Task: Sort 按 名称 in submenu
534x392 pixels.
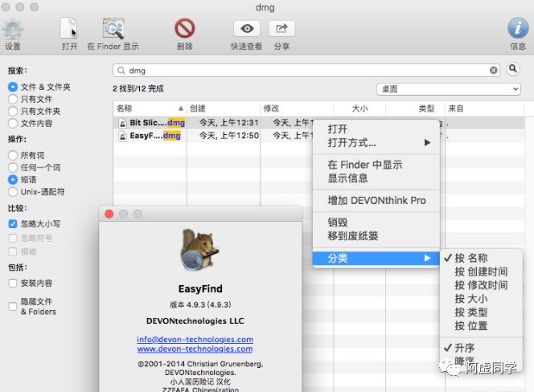Action: pos(471,258)
